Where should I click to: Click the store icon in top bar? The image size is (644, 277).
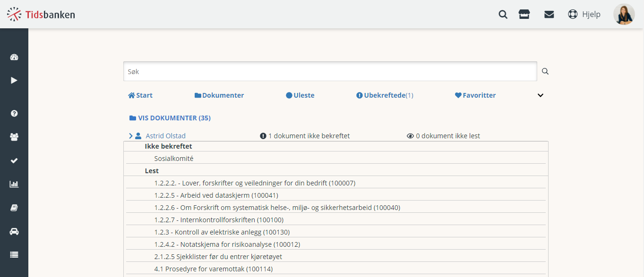point(524,14)
